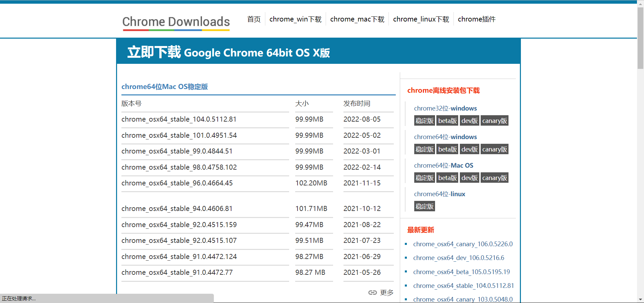The width and height of the screenshot is (644, 303).
Task: Click the page's vertical scrollbar thumb
Action: pyautogui.click(x=640, y=38)
